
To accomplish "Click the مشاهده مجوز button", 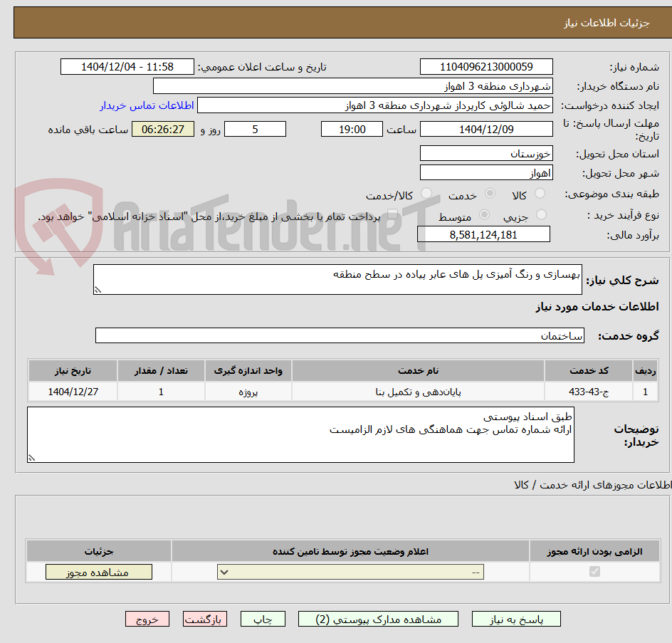I will [x=98, y=573].
